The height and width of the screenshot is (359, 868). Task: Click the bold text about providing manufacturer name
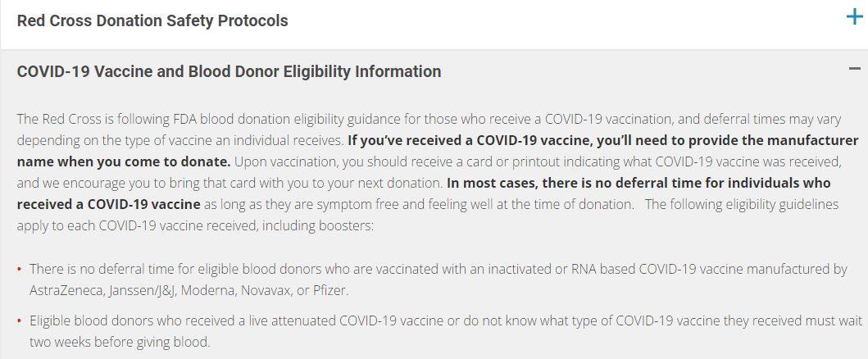[x=602, y=140]
